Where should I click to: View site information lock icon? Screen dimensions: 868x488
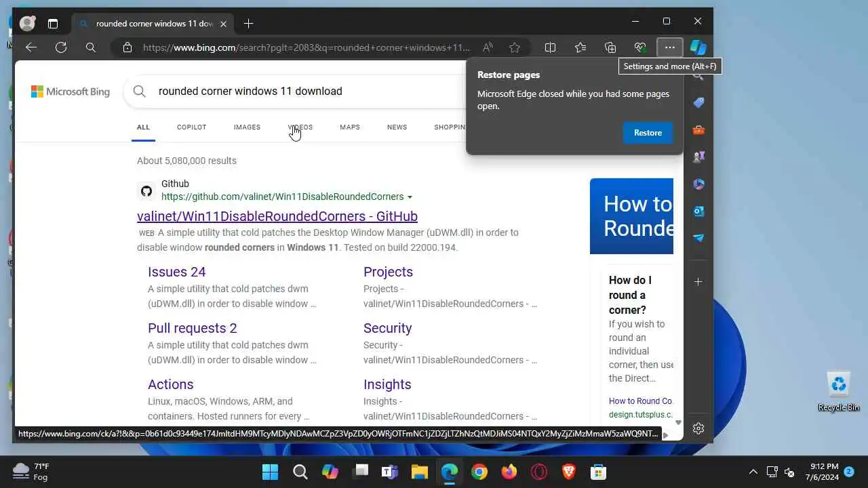tap(127, 47)
